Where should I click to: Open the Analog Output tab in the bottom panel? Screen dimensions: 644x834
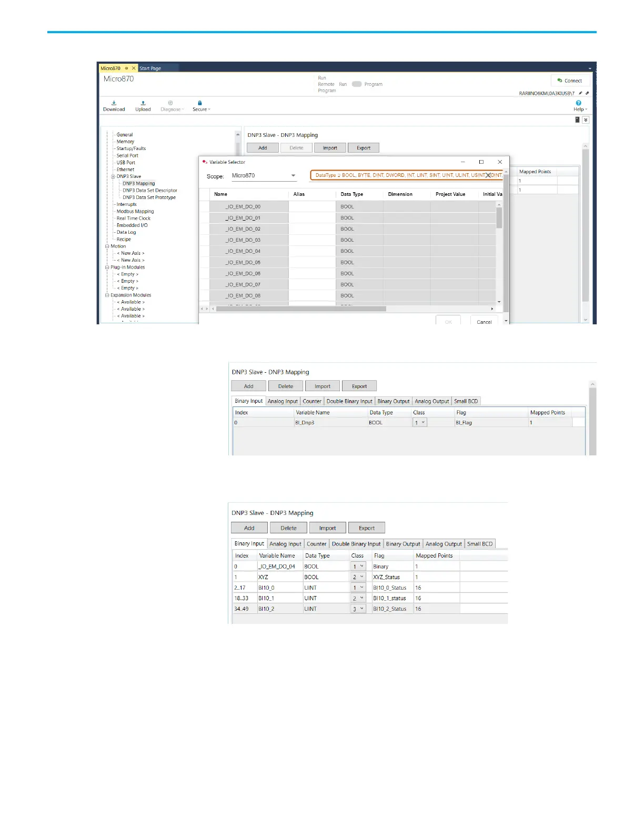click(x=444, y=544)
